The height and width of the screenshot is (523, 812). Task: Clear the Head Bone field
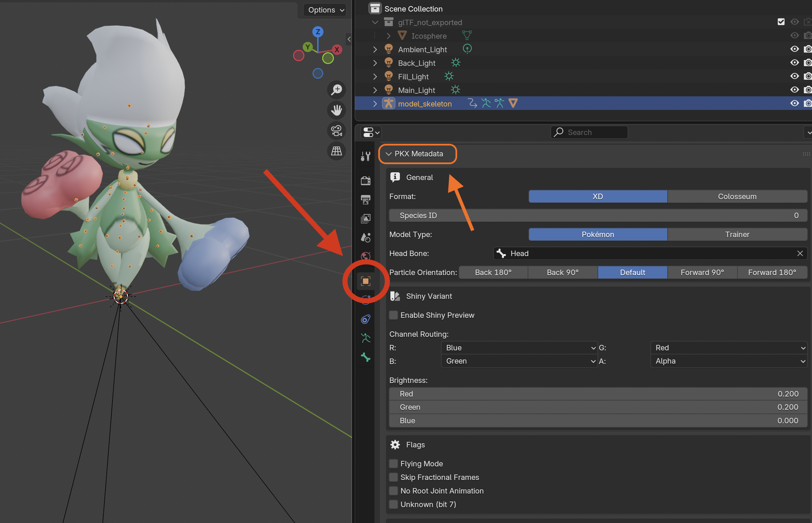tap(800, 253)
